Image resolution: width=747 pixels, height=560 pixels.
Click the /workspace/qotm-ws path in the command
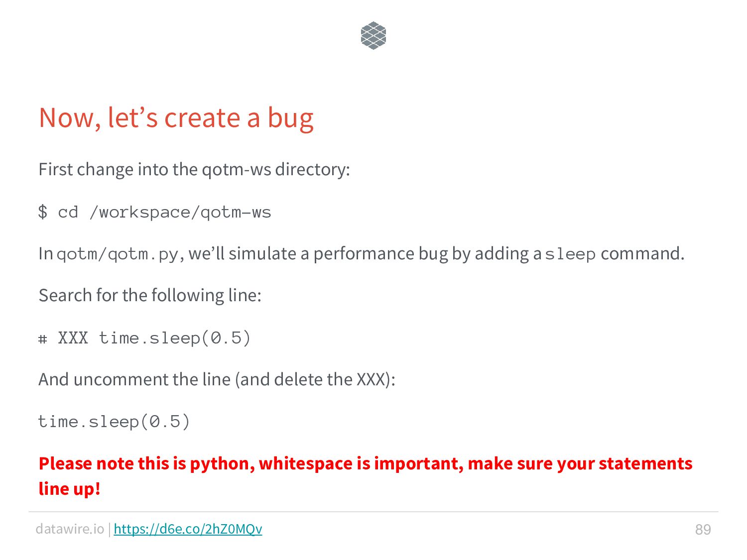180,213
